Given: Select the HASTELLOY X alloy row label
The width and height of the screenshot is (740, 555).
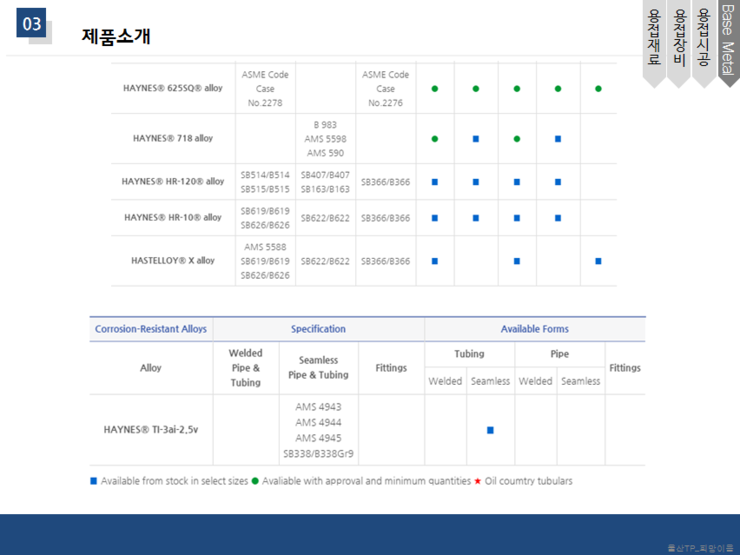Looking at the screenshot, I should pos(173,261).
